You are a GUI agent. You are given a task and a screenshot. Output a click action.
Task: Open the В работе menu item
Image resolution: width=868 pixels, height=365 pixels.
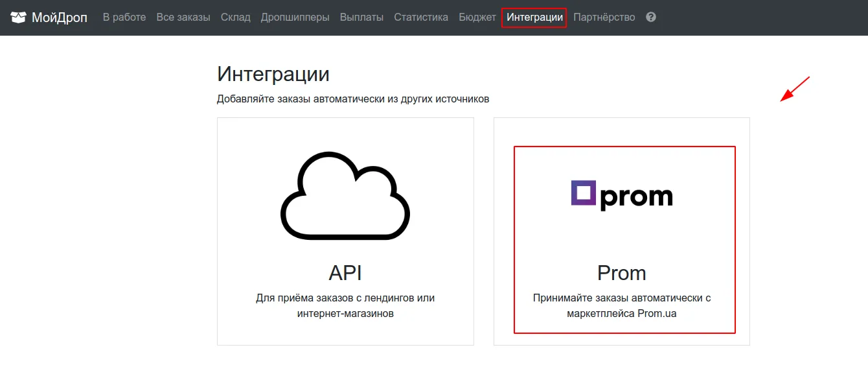(124, 18)
